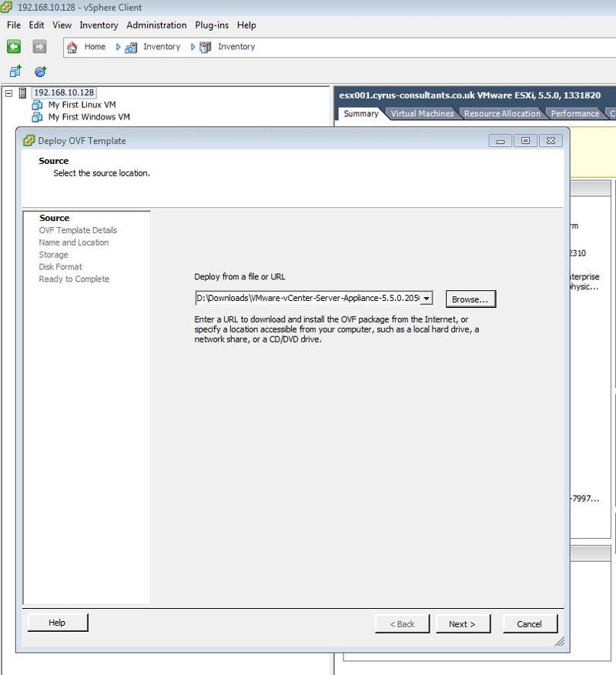Image resolution: width=616 pixels, height=675 pixels.
Task: Switch to the Summary tab
Action: (x=361, y=114)
